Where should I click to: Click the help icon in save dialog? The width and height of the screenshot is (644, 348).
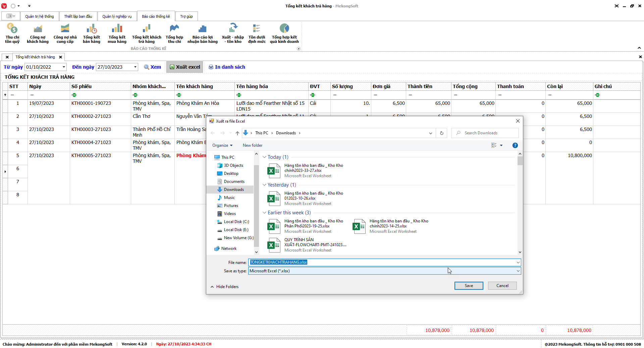click(x=515, y=145)
